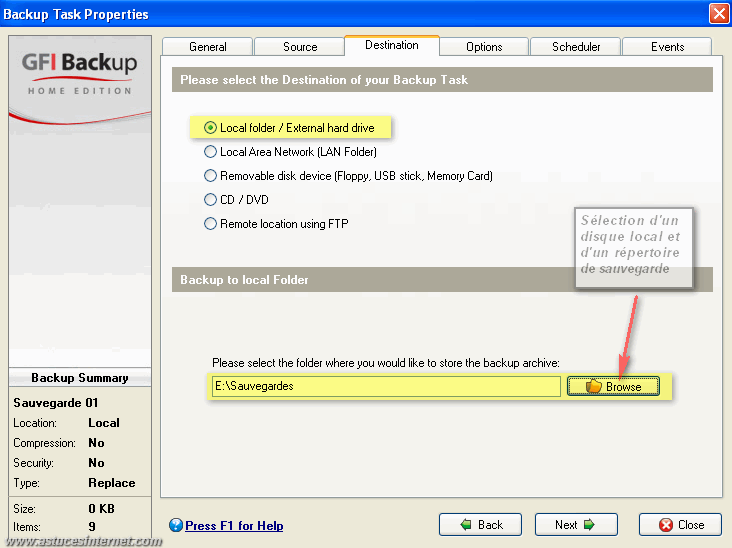Click the Compression value No
Image resolution: width=732 pixels, height=548 pixels.
[x=96, y=443]
